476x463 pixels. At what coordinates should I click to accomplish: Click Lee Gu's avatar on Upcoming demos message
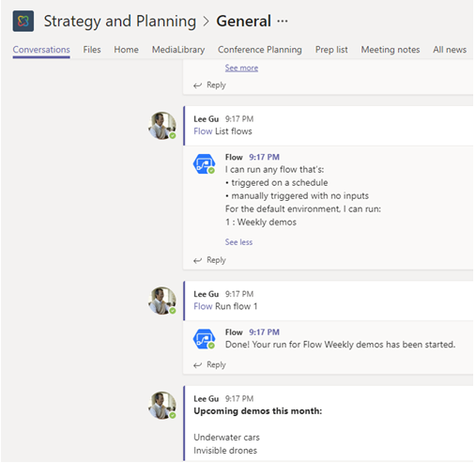point(162,406)
